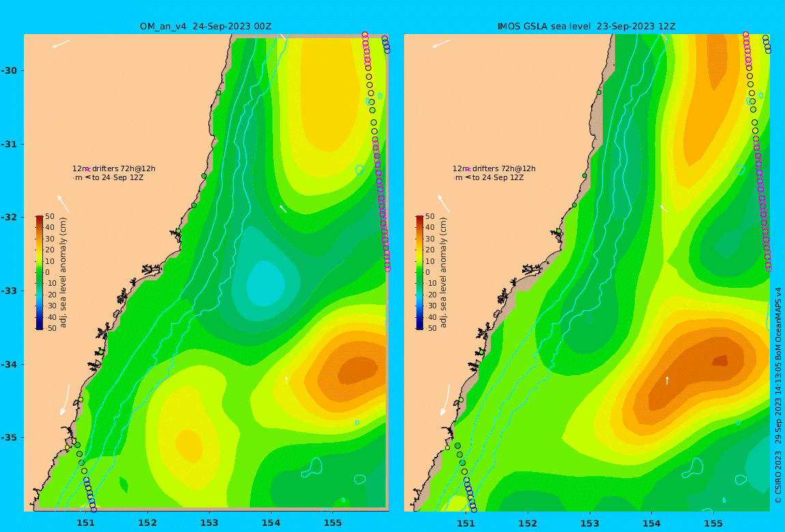This screenshot has height=532, width=785.
Task: Click the title 'IMOS GSLA sea level 23-Sep-2023 12Z'
Action: 586,27
